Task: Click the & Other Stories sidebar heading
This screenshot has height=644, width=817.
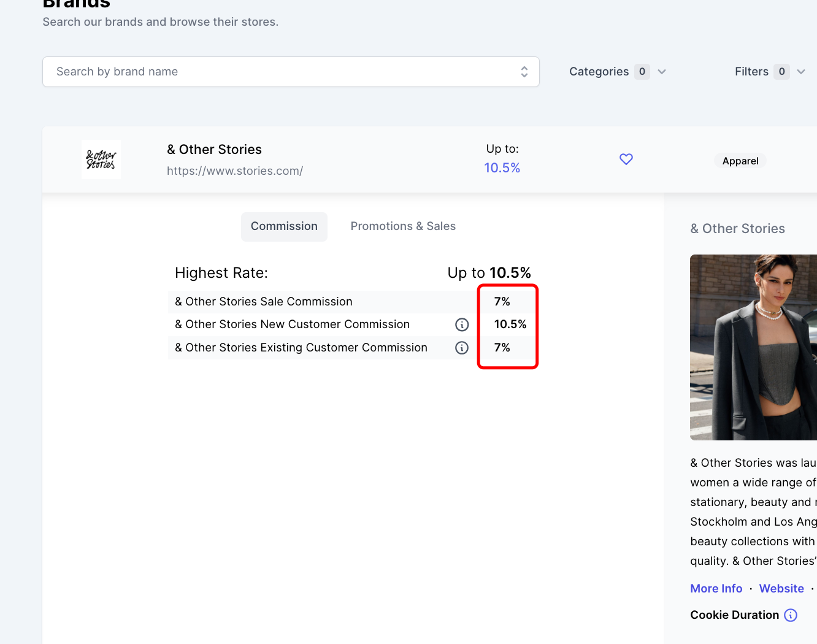Action: [737, 229]
